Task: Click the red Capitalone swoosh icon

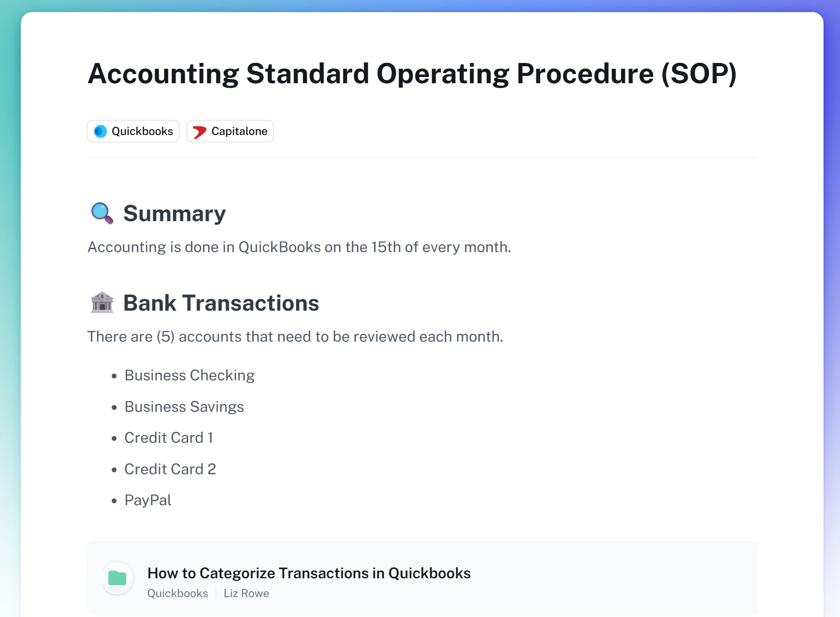Action: (199, 132)
